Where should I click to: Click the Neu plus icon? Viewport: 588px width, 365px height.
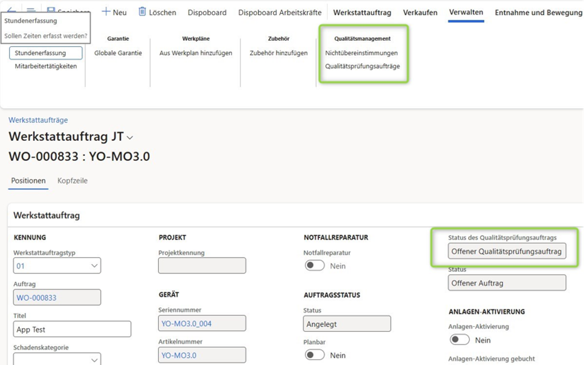point(106,12)
